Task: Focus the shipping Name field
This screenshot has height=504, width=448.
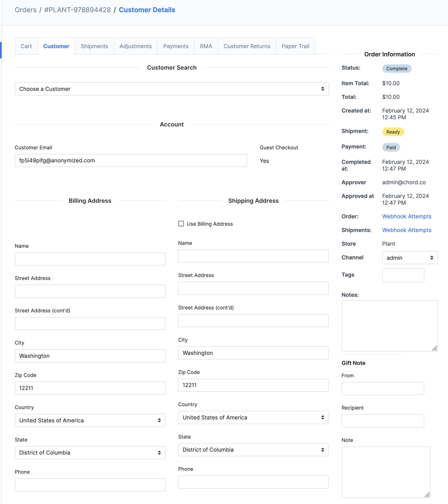Action: pyautogui.click(x=253, y=256)
